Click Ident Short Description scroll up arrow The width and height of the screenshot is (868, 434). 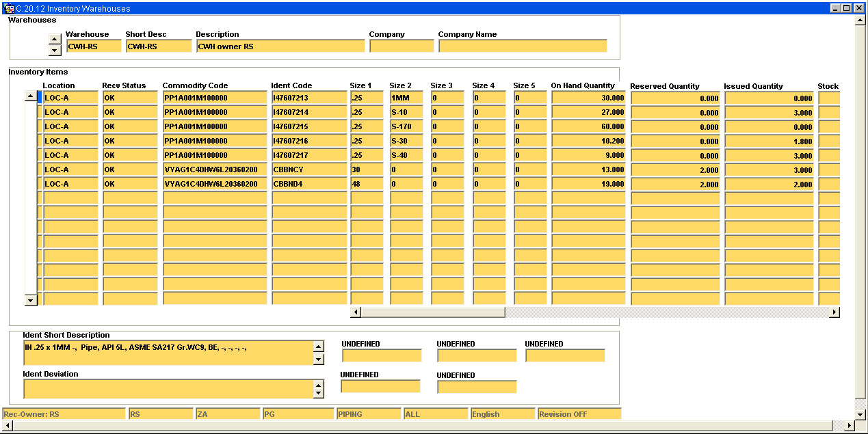318,347
